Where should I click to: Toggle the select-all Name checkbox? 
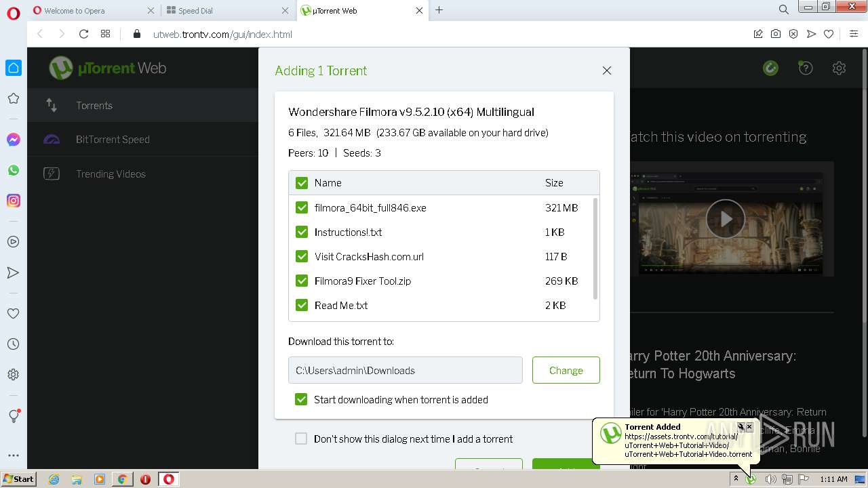click(x=302, y=183)
